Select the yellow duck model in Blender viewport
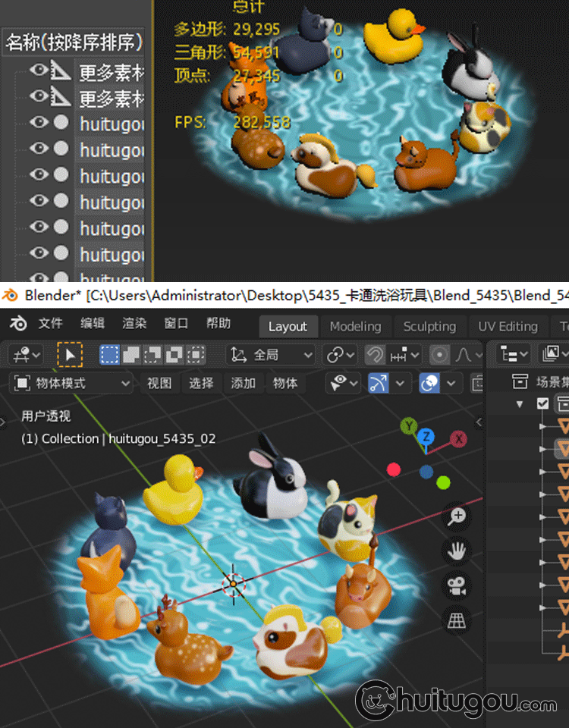The height and width of the screenshot is (728, 569). click(x=173, y=491)
